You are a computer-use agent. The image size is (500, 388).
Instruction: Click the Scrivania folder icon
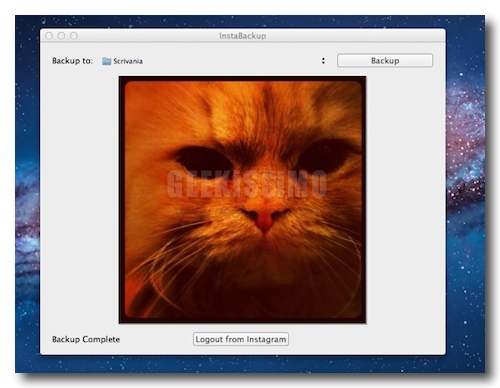point(106,61)
